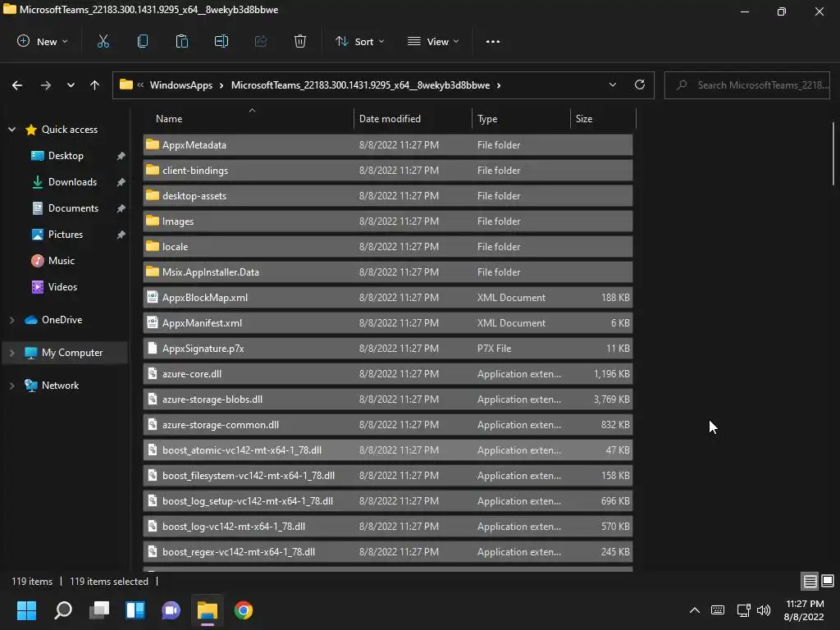Open recent locations dropdown chevron
This screenshot has width=840, height=630.
71,85
